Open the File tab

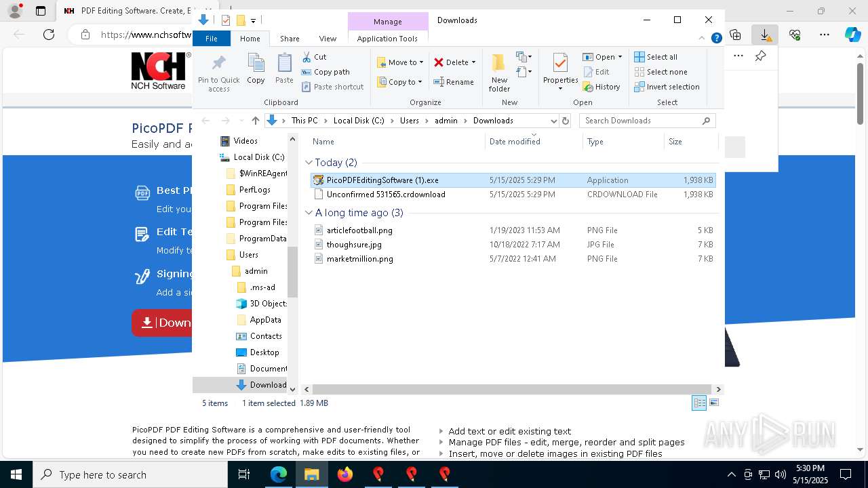(212, 39)
